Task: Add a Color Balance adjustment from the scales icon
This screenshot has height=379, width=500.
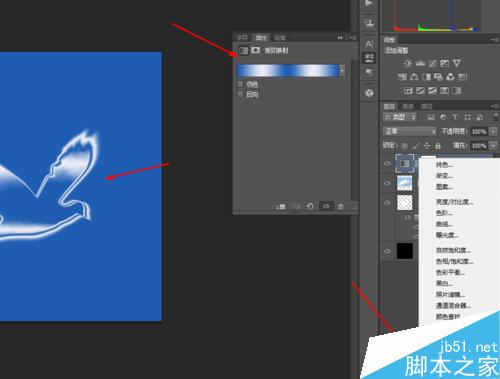Action: [x=414, y=77]
